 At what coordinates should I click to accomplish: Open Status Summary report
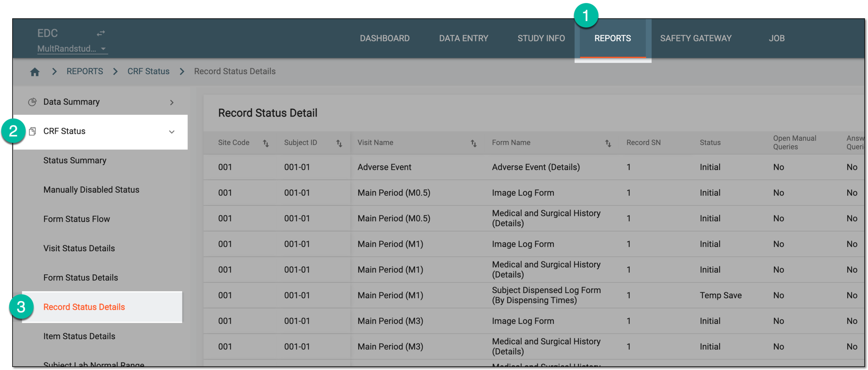pyautogui.click(x=75, y=161)
